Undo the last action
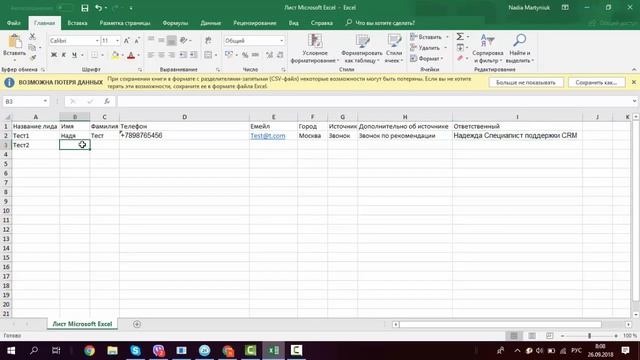This screenshot has width=640, height=360. 98,8
